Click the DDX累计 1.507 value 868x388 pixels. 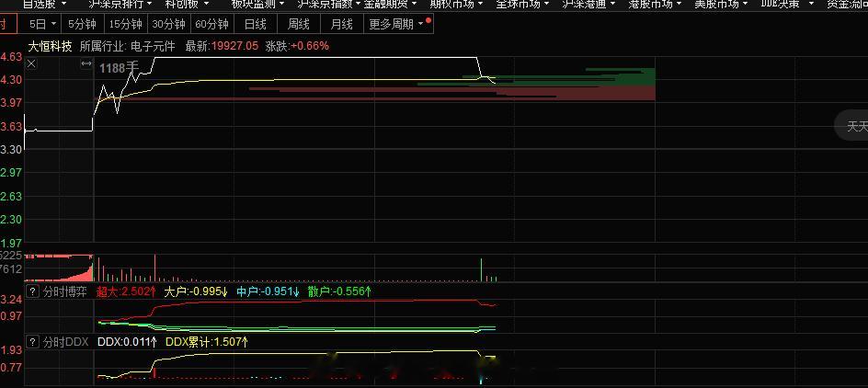tap(207, 342)
